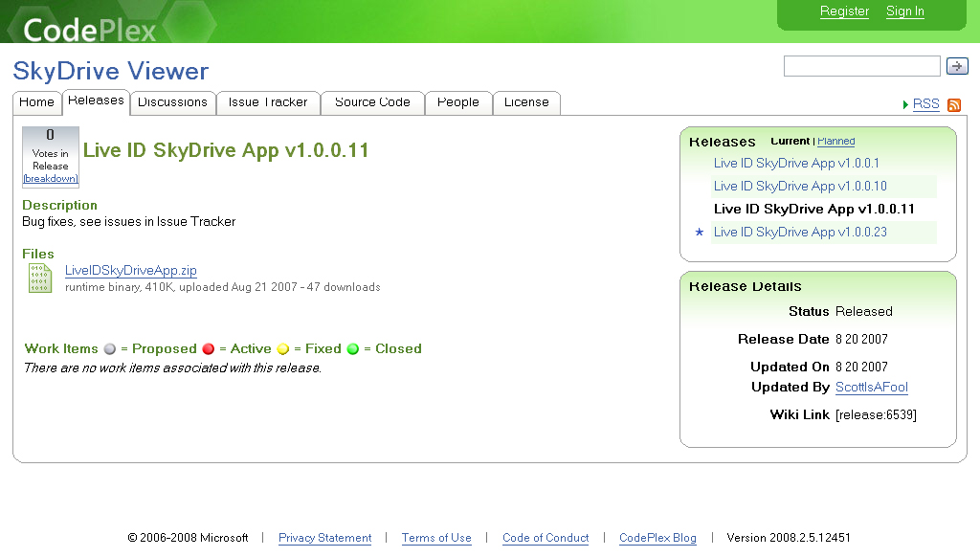Click the search arrow button
The width and height of the screenshot is (980, 557).
click(x=957, y=66)
